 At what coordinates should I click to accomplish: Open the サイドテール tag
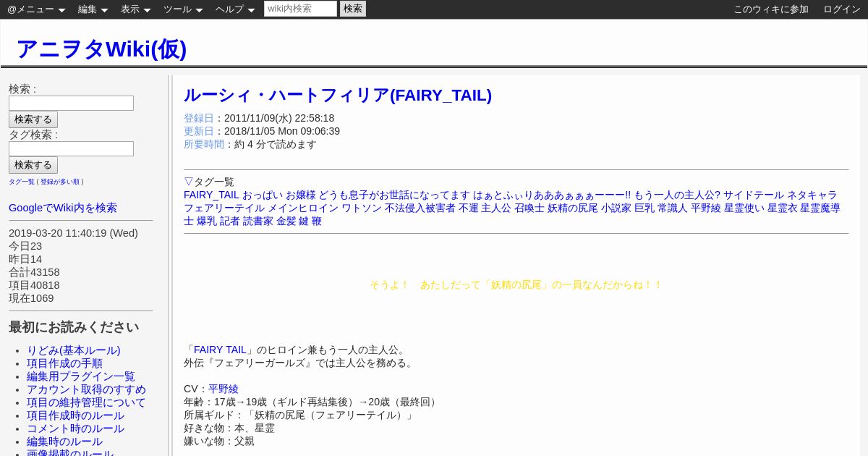754,195
